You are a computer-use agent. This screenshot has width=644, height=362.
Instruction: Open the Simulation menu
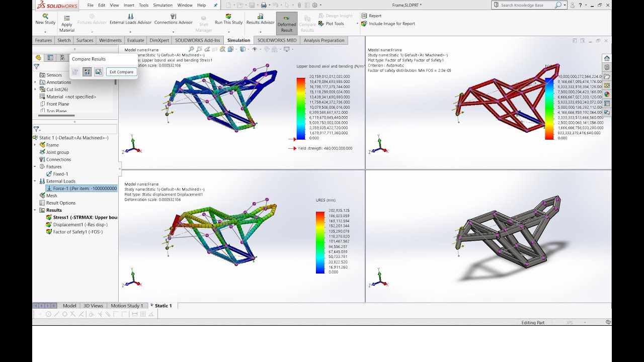tap(163, 5)
